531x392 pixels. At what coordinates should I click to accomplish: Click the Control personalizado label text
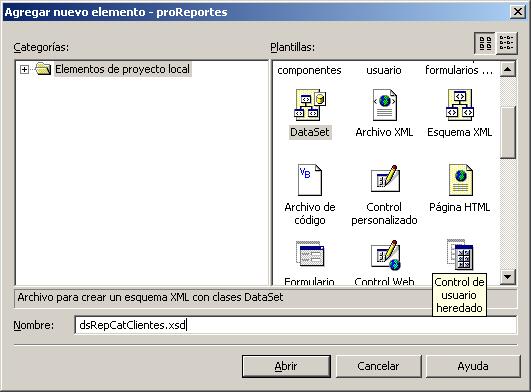pyautogui.click(x=384, y=214)
